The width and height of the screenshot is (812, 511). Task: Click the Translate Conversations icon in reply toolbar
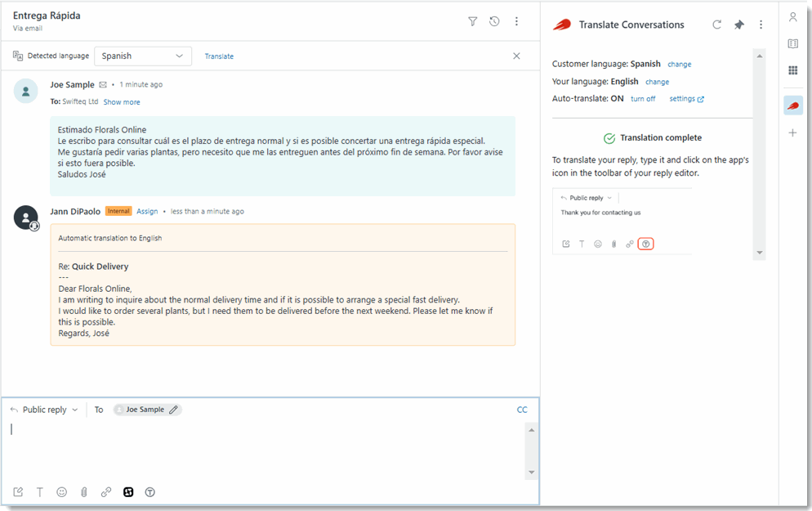pos(150,492)
